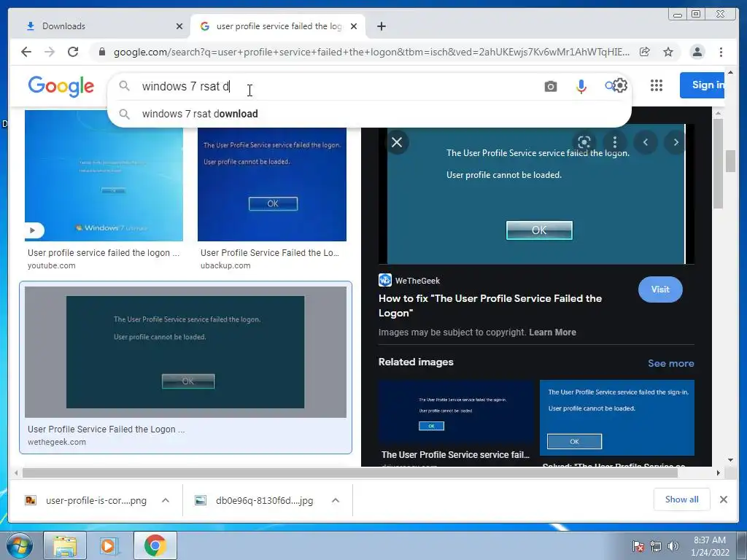Switch to user profile service search tab
The width and height of the screenshot is (747, 560).
point(278,26)
